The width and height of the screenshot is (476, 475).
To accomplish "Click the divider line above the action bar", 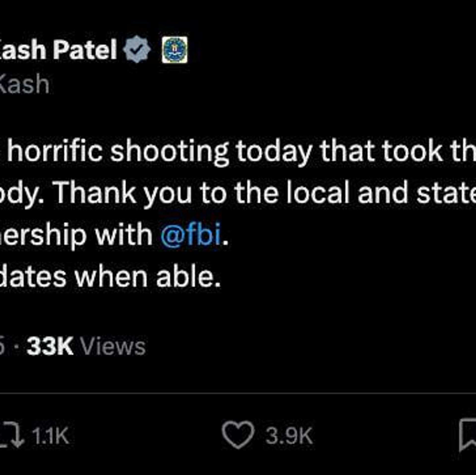I will (238, 393).
